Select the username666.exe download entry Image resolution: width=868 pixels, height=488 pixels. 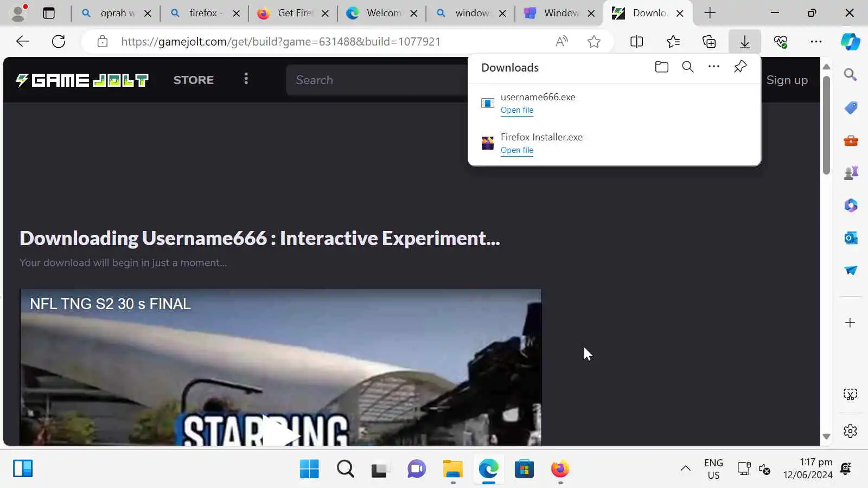[x=614, y=103]
